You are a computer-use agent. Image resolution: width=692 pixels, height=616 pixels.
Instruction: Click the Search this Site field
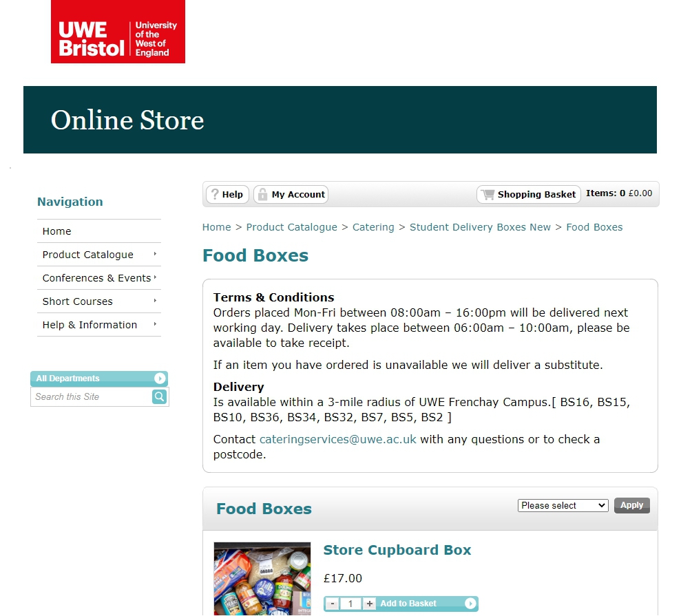click(91, 396)
